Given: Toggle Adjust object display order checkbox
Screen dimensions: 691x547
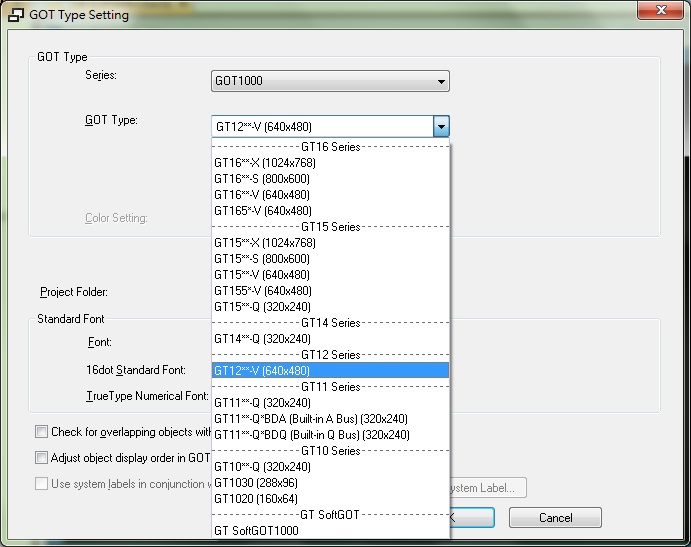Looking at the screenshot, I should tap(42, 458).
